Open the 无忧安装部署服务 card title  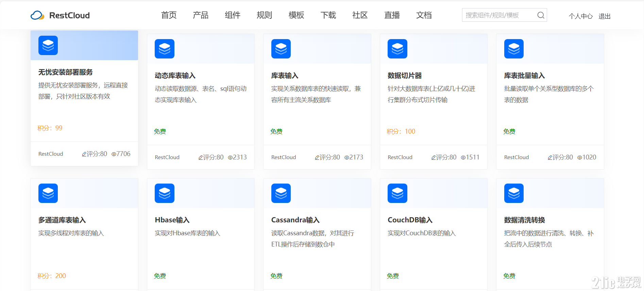[66, 72]
